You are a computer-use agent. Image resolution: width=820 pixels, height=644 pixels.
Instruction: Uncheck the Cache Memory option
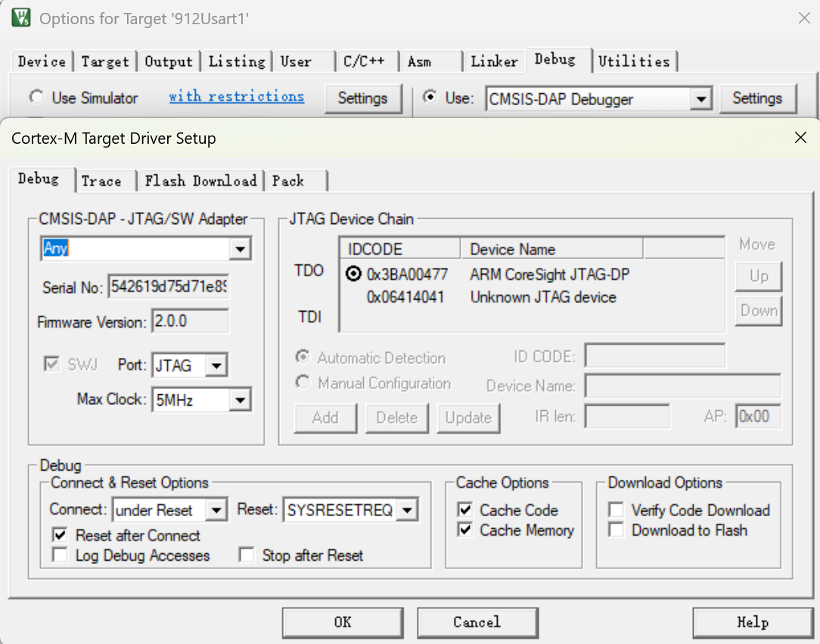point(465,530)
